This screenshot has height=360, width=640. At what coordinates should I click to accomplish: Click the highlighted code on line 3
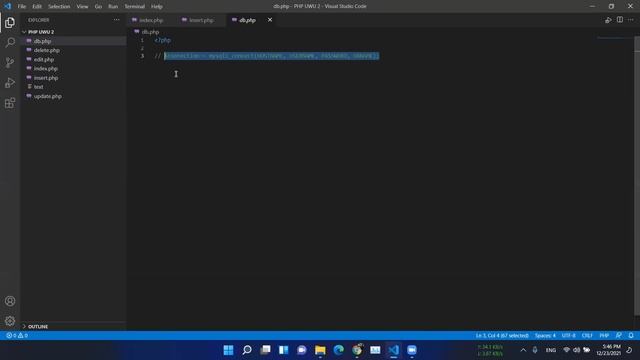click(x=272, y=56)
